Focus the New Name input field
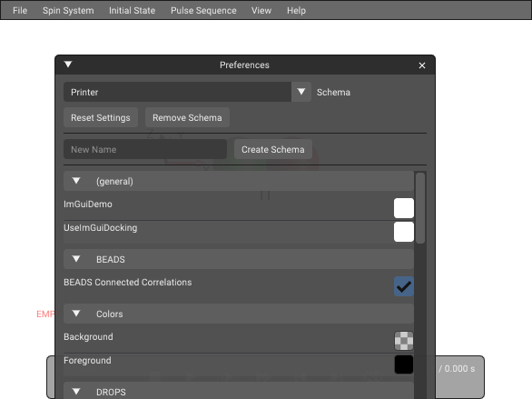The width and height of the screenshot is (532, 399). pos(145,149)
